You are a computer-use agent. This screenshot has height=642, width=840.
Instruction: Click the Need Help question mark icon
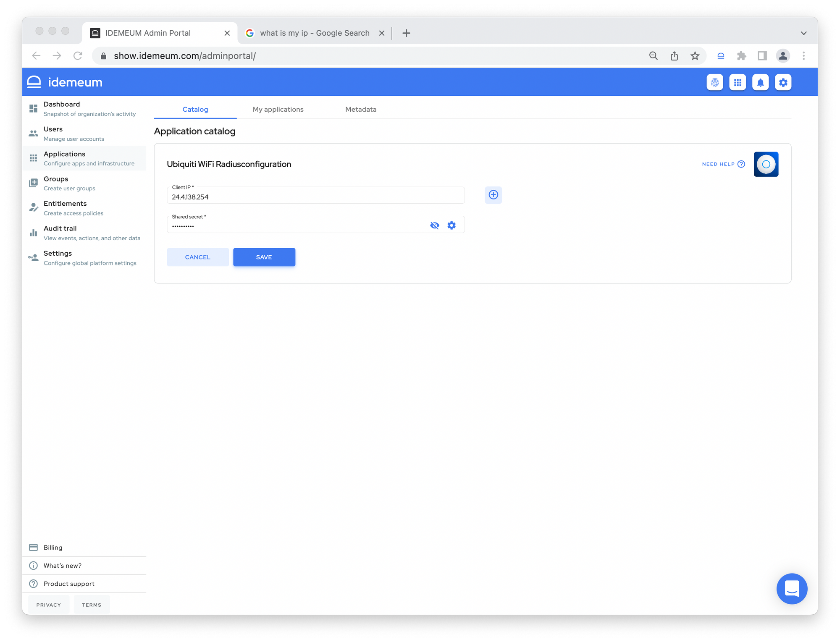[741, 164]
